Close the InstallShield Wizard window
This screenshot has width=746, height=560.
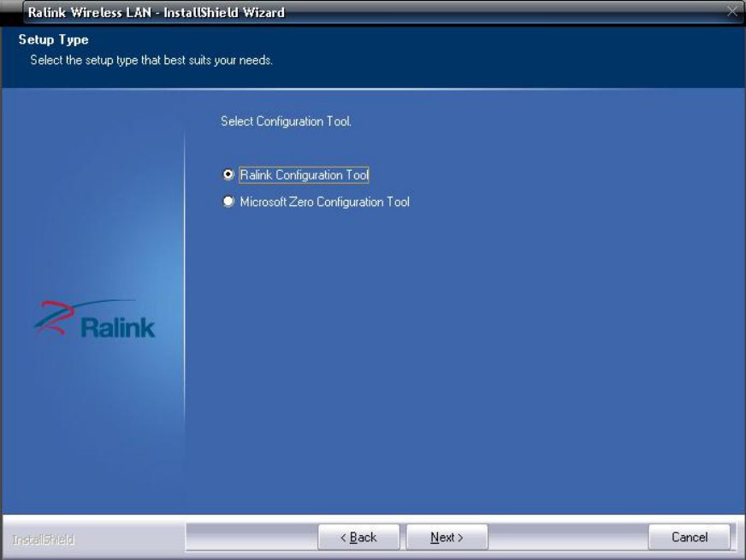pos(732,11)
